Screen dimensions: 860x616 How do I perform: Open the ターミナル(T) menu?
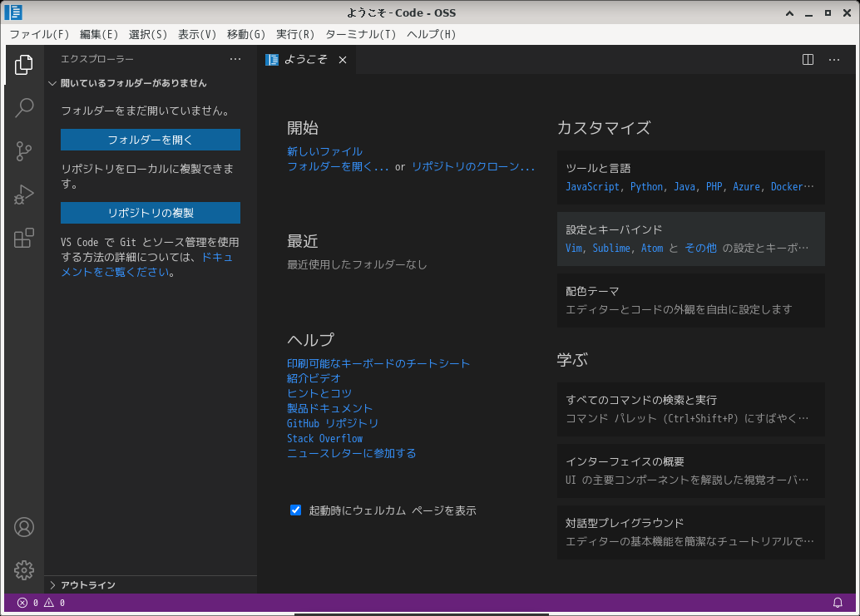360,35
